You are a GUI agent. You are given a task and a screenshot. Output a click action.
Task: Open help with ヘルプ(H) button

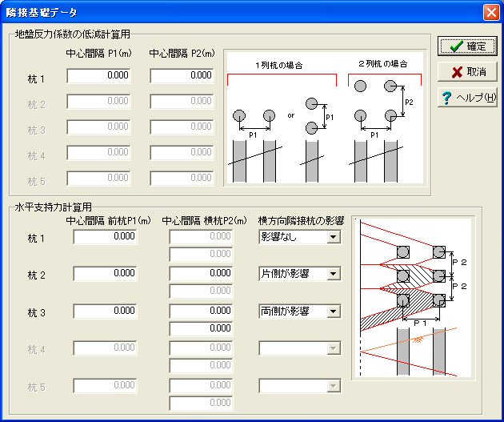(467, 97)
